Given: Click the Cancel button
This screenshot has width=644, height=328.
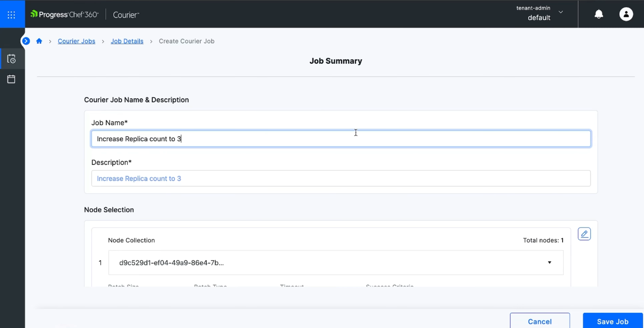Looking at the screenshot, I should (x=540, y=321).
